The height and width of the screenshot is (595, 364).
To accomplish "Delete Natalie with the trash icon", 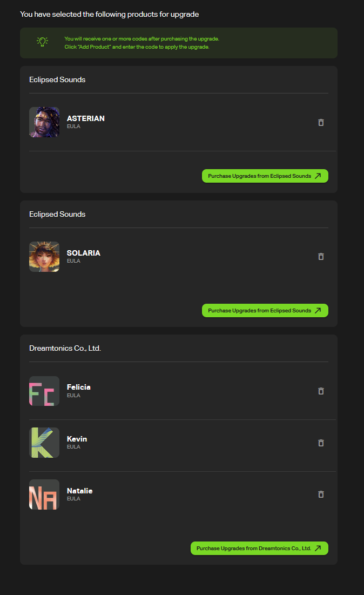I will (321, 494).
